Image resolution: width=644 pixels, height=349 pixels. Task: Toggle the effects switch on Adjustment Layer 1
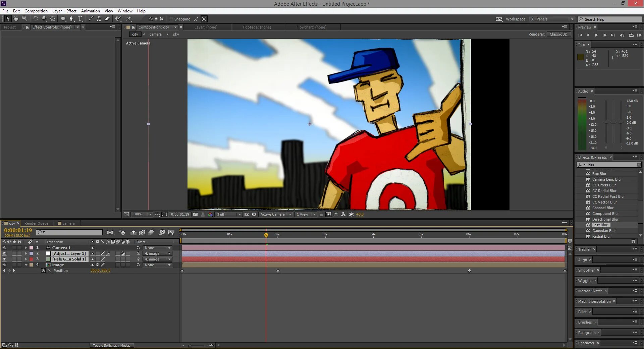[108, 253]
